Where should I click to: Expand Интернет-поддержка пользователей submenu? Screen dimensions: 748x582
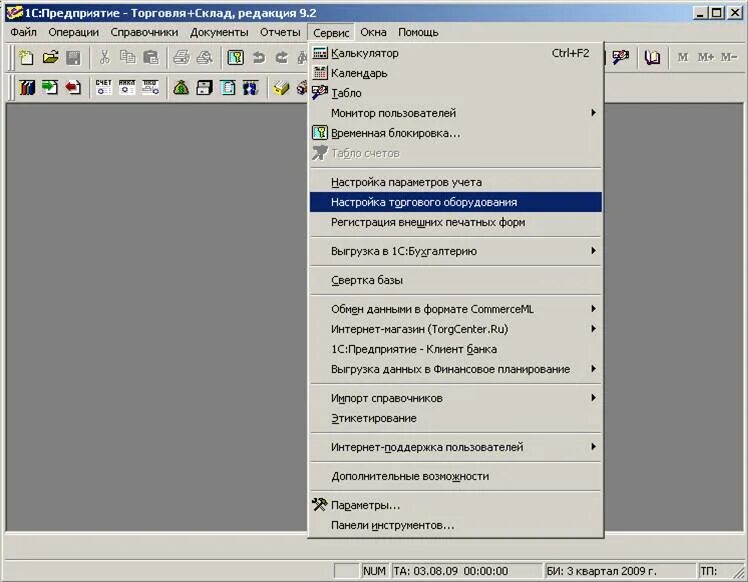[x=456, y=447]
